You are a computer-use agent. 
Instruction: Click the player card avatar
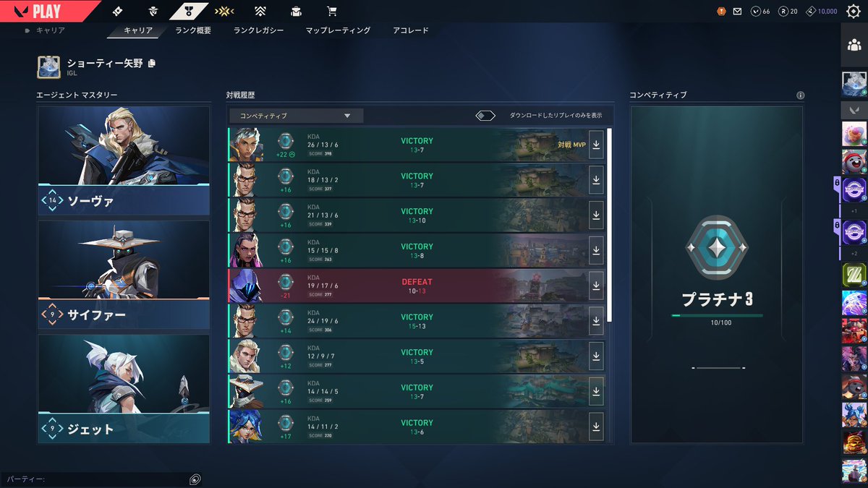coord(49,67)
